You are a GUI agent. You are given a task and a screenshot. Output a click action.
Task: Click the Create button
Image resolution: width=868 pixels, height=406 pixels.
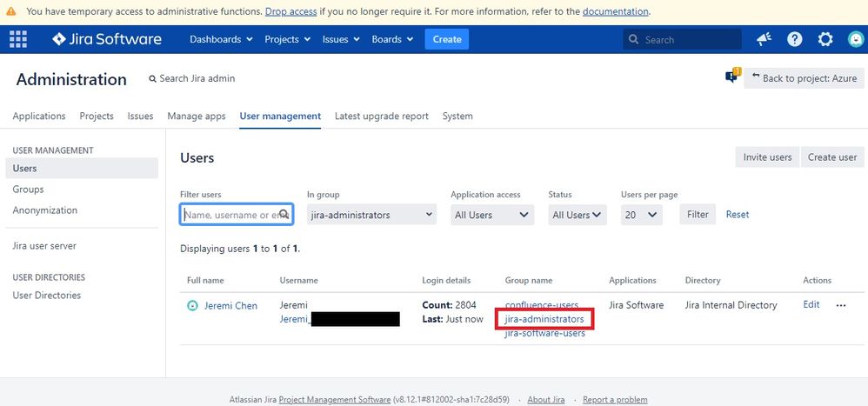(x=447, y=39)
